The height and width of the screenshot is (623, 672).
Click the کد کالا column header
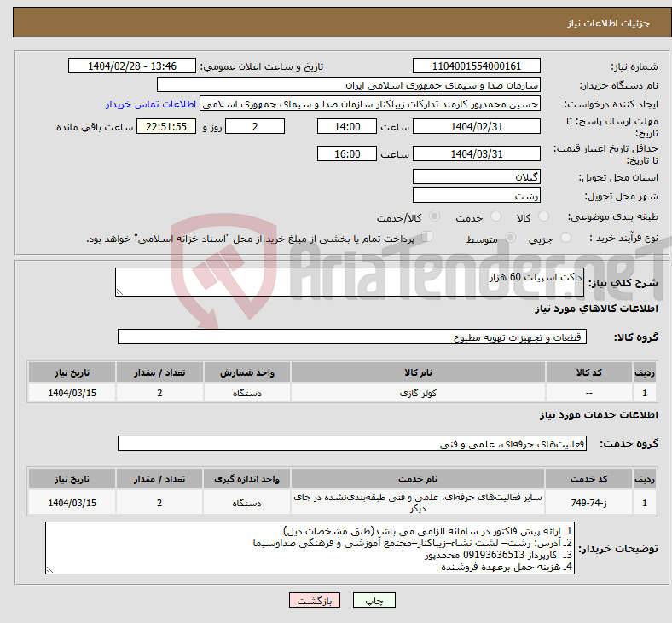(589, 372)
